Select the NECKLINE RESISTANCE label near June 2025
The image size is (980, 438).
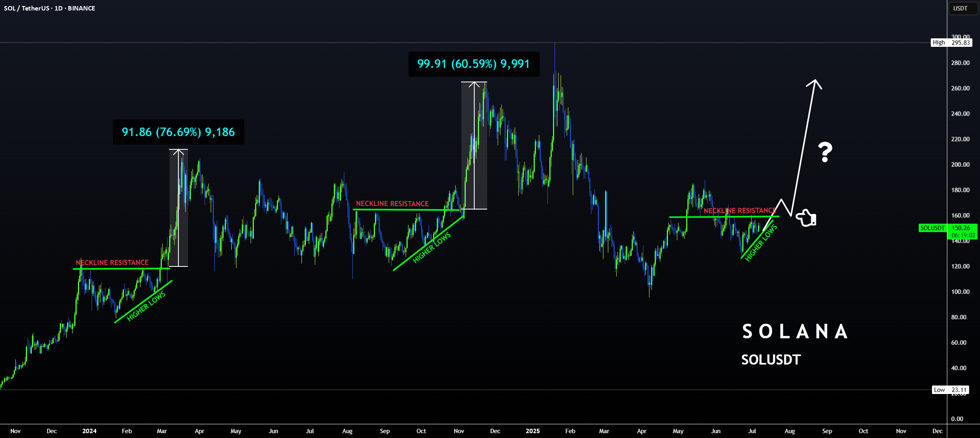(740, 210)
